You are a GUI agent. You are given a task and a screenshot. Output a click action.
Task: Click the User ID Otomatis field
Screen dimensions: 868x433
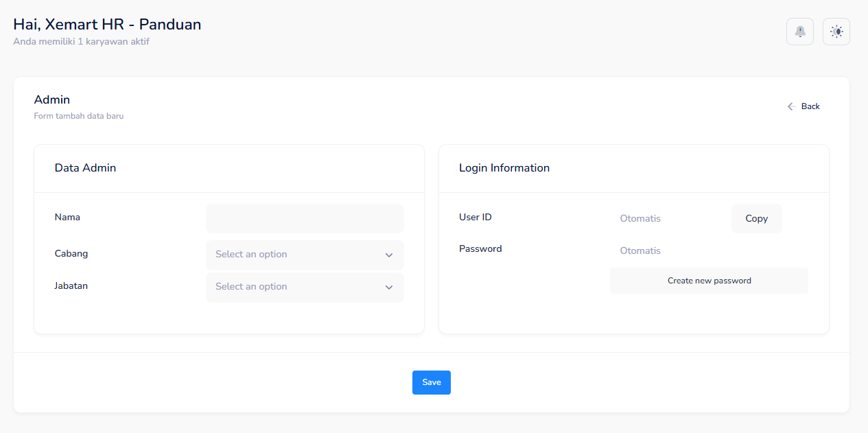click(x=666, y=219)
